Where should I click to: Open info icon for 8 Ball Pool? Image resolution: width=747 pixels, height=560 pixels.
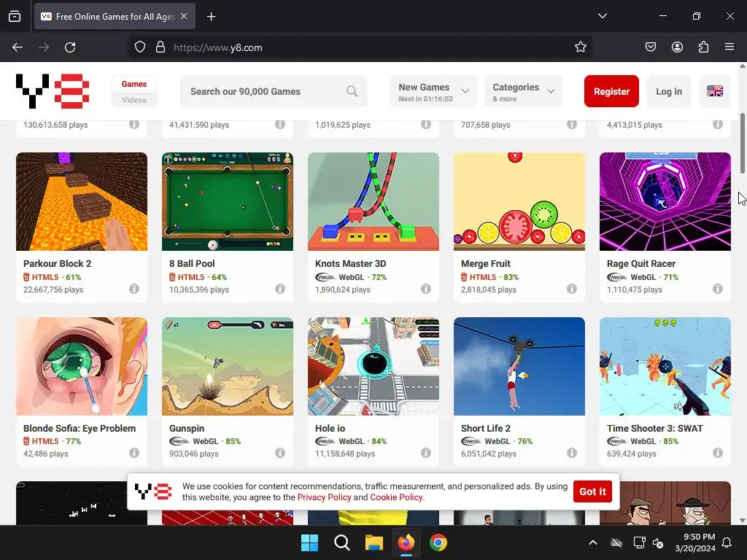click(280, 289)
